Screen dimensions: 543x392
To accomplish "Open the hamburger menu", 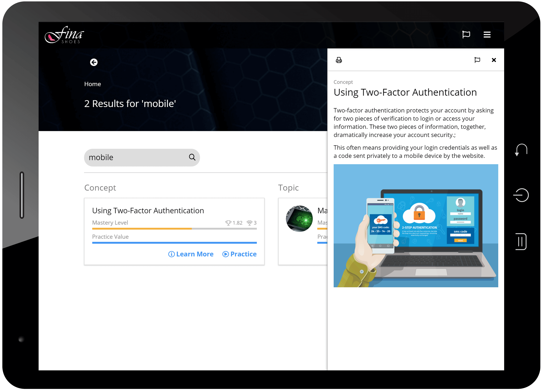I will pos(487,35).
